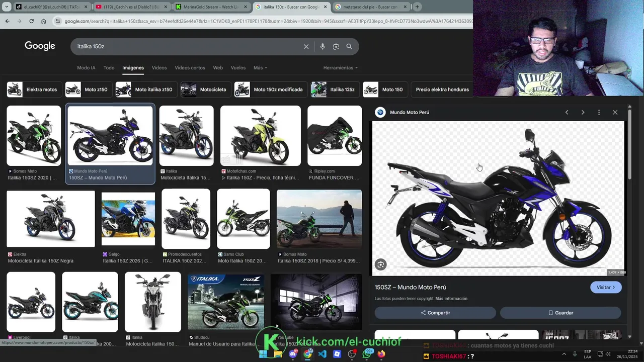Filter by Moto 150z modificada chip
Viewport: 644px width, 362px height.
click(271, 89)
